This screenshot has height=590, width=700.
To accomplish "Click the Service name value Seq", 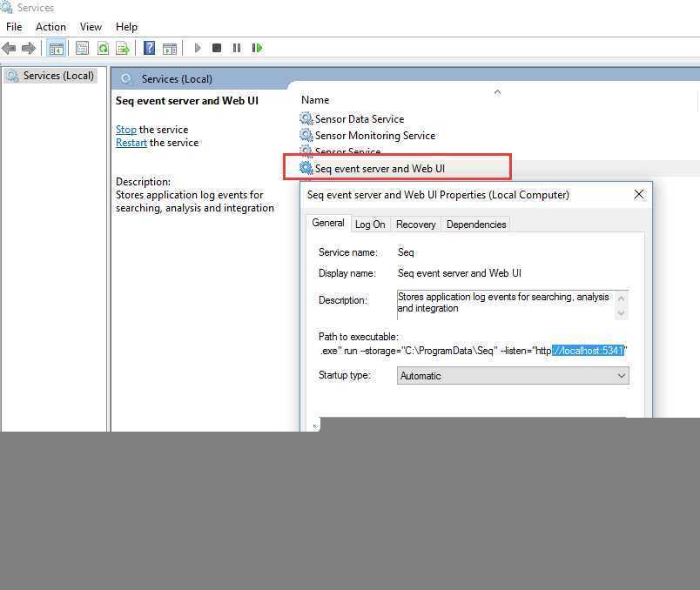I will pos(406,252).
